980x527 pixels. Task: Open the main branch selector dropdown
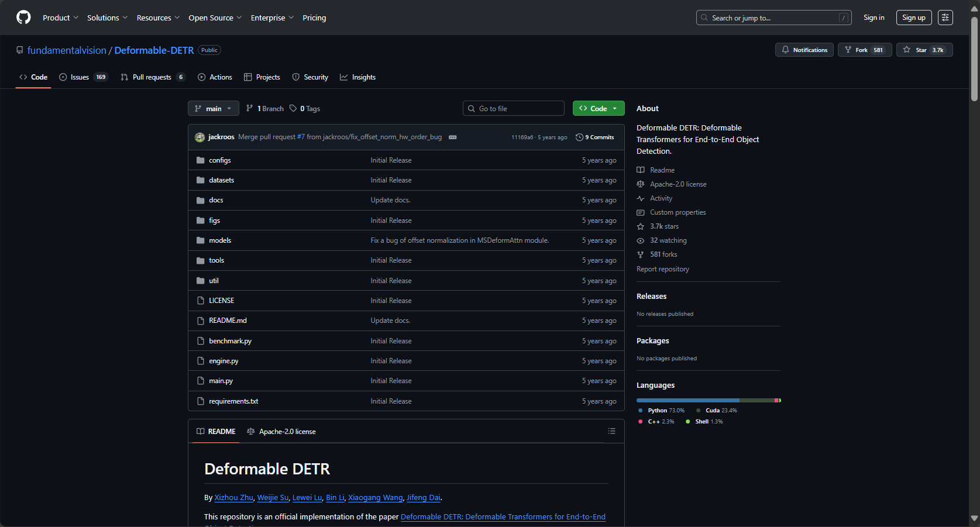pos(214,108)
